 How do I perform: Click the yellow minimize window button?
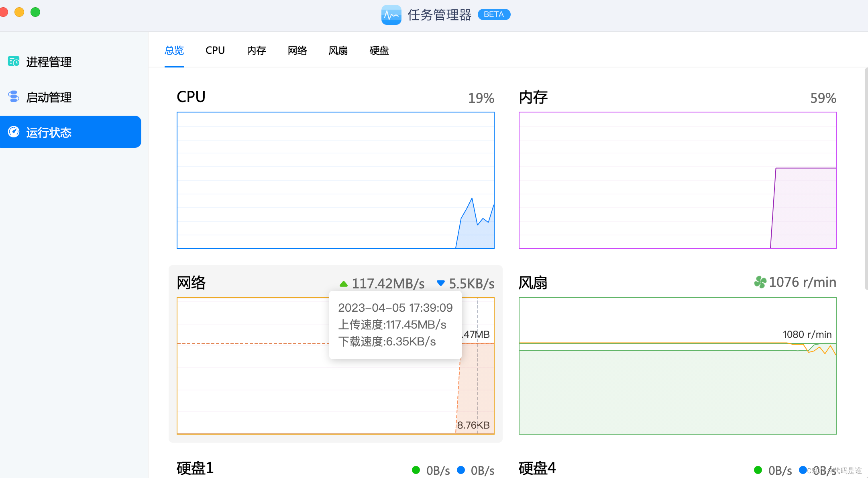pyautogui.click(x=19, y=12)
